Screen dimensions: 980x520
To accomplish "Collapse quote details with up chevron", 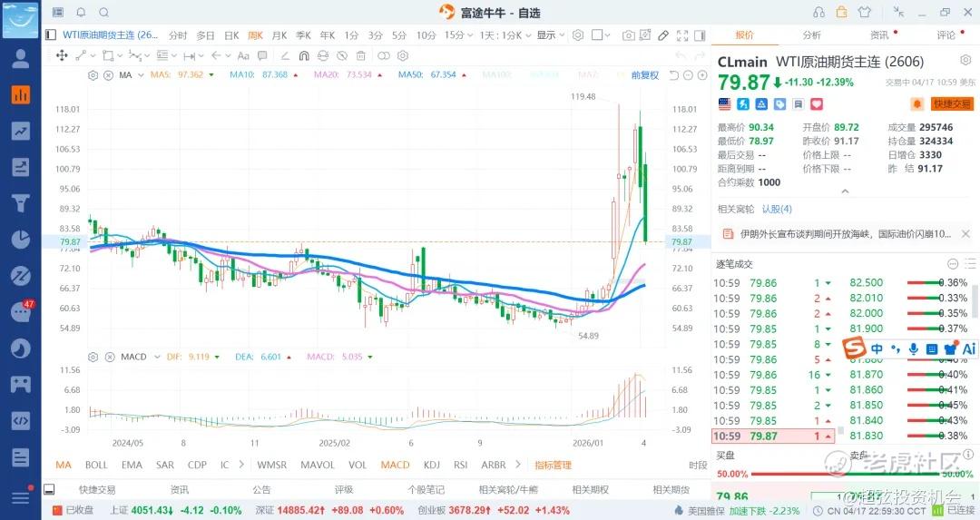I will [x=845, y=191].
